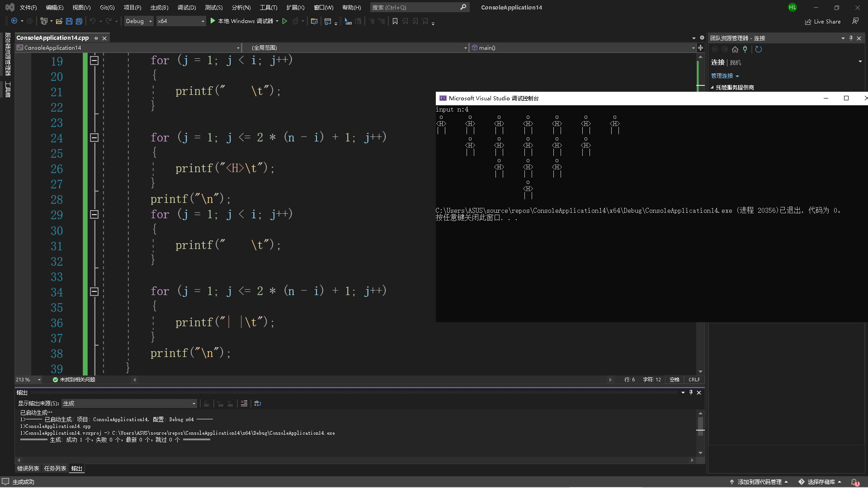Click the notifications bell in the status bar
The width and height of the screenshot is (868, 488).
[x=854, y=482]
